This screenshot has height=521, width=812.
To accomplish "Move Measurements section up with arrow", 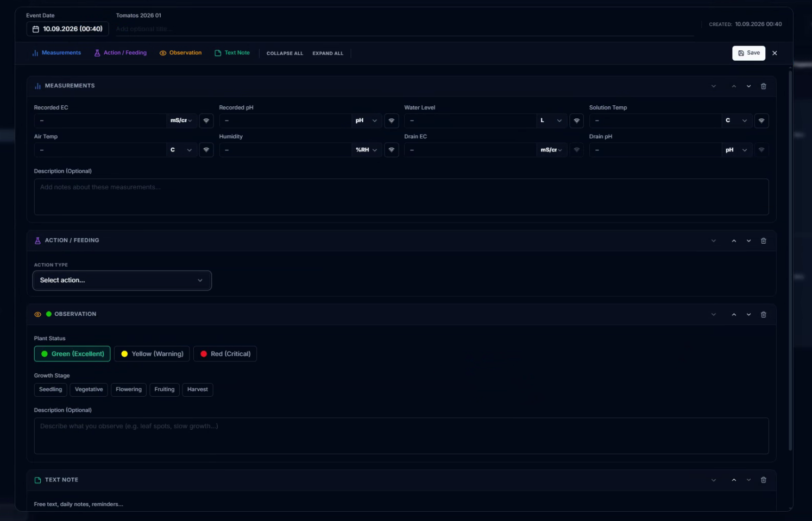I will point(734,86).
